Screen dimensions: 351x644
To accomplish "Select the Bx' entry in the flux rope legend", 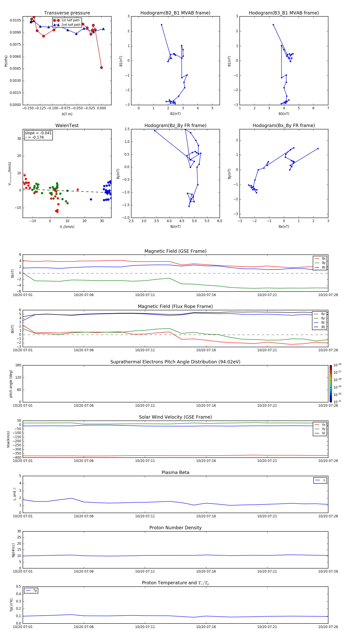I will tap(320, 314).
